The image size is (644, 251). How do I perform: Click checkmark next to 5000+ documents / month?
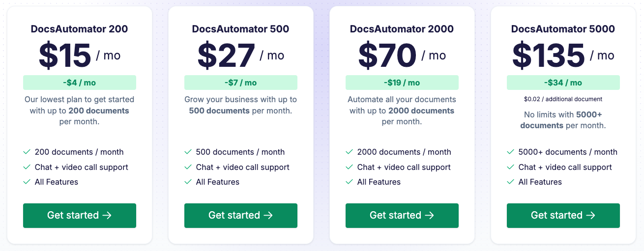pos(511,152)
